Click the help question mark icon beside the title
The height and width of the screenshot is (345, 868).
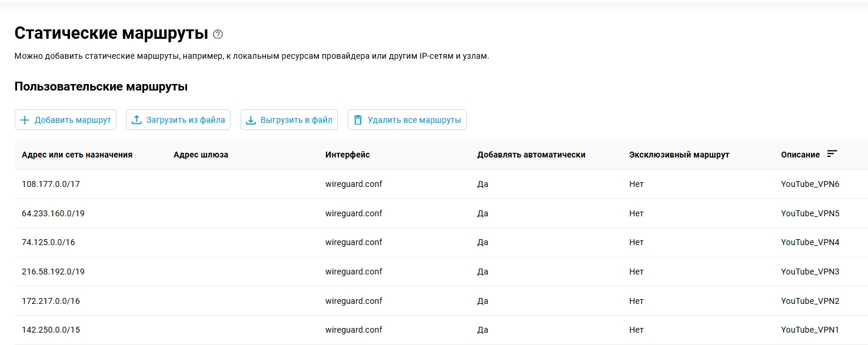click(x=218, y=34)
